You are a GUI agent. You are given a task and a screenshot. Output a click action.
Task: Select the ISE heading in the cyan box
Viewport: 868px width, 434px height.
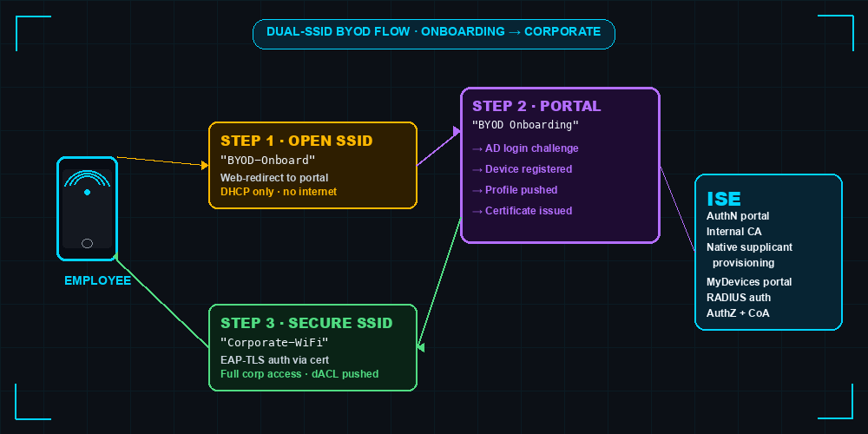724,199
